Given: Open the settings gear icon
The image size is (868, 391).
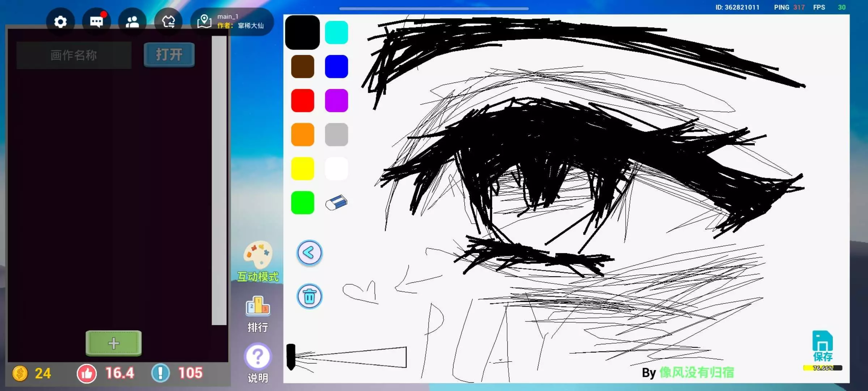Looking at the screenshot, I should click(60, 22).
